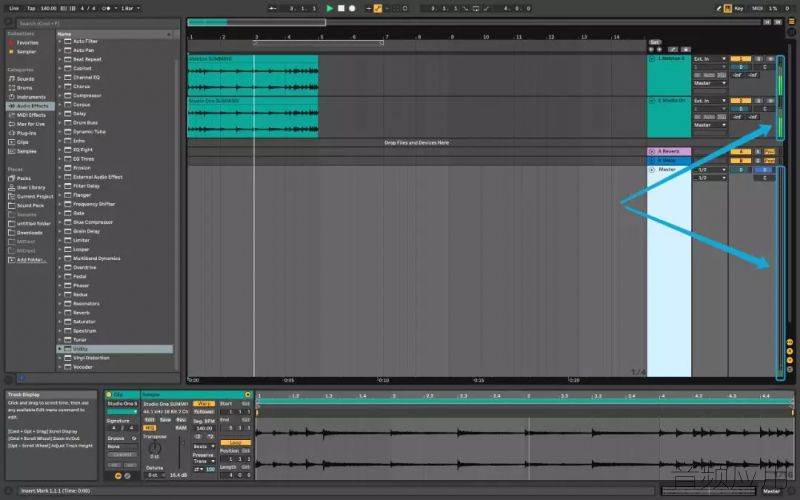Image resolution: width=800 pixels, height=500 pixels.
Task: Open the Preserve Trans dropdown
Action: (x=204, y=461)
